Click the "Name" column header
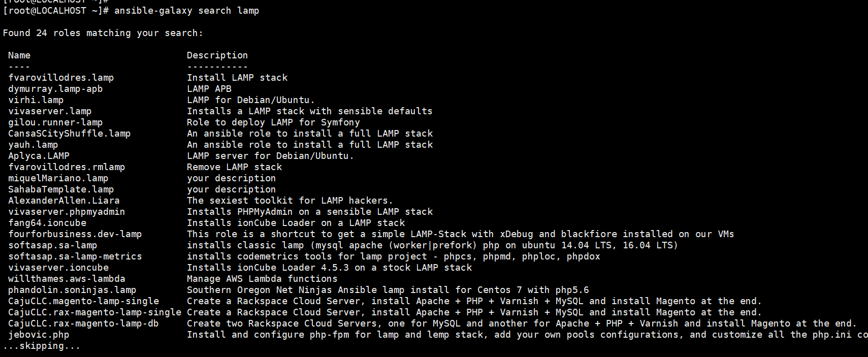 (19, 55)
